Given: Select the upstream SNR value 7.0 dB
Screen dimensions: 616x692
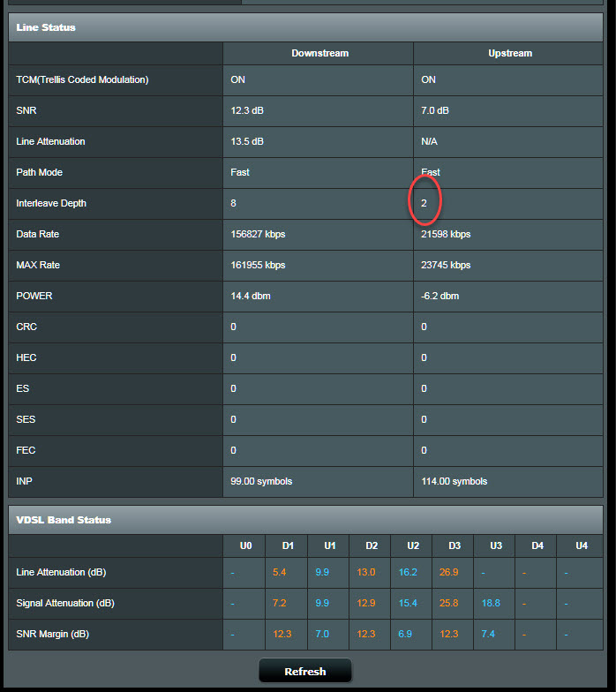Looking at the screenshot, I should [x=435, y=111].
